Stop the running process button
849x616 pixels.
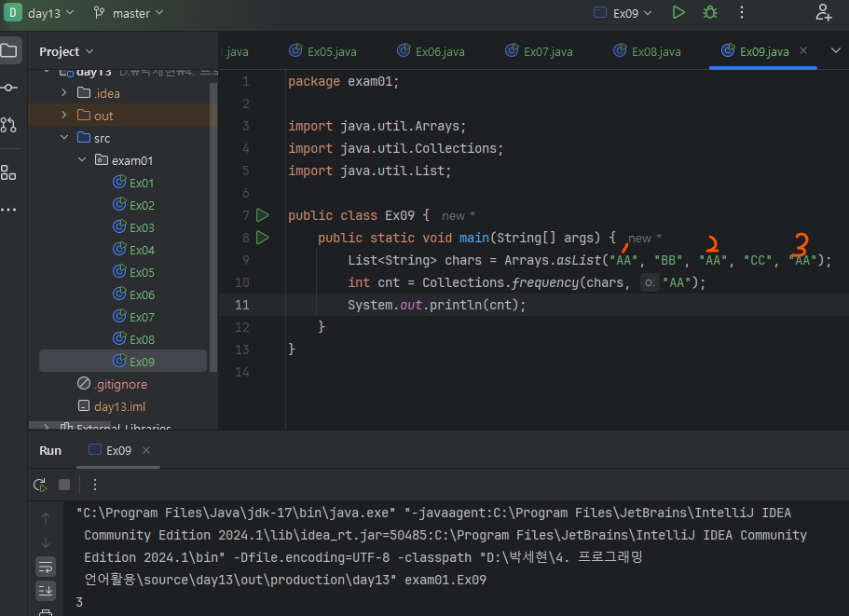[x=64, y=485]
